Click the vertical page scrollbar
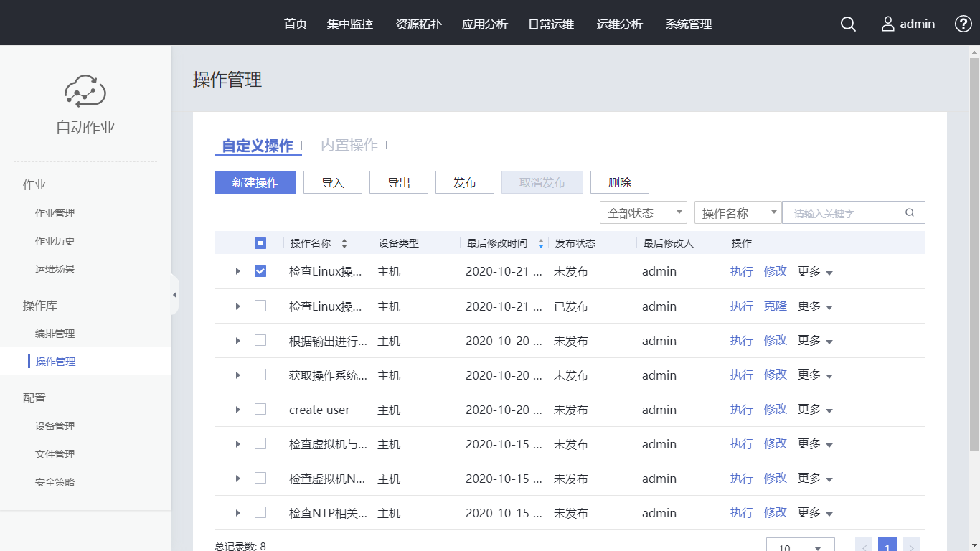This screenshot has width=980, height=551. 974,251
